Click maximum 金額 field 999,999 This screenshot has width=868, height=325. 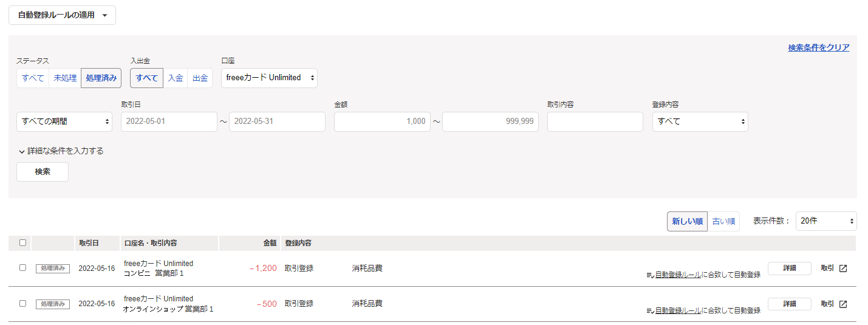[x=490, y=121]
